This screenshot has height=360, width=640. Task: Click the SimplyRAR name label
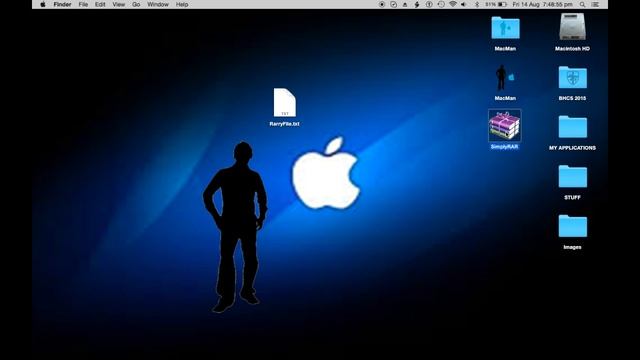tap(504, 147)
